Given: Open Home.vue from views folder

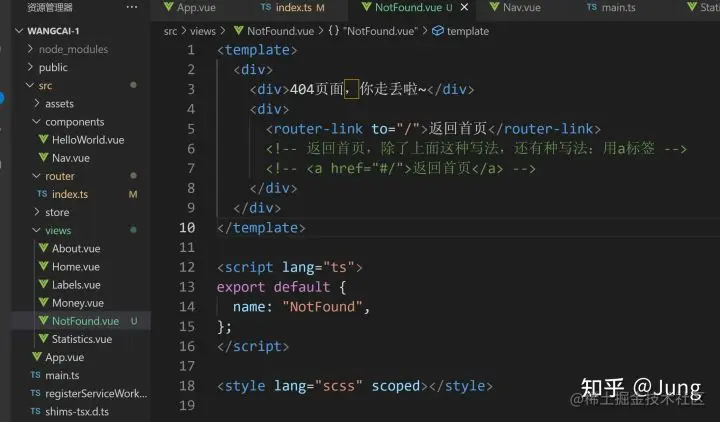Looking at the screenshot, I should coord(76,267).
